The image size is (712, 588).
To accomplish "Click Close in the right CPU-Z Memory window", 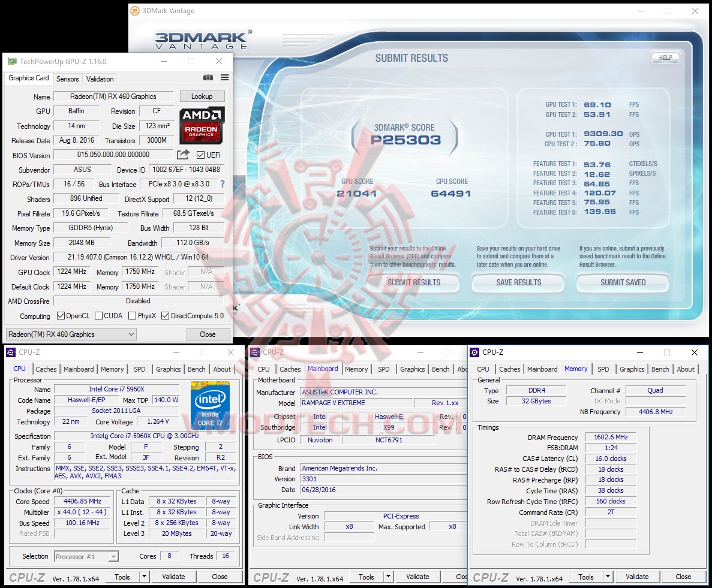I will coord(683,577).
